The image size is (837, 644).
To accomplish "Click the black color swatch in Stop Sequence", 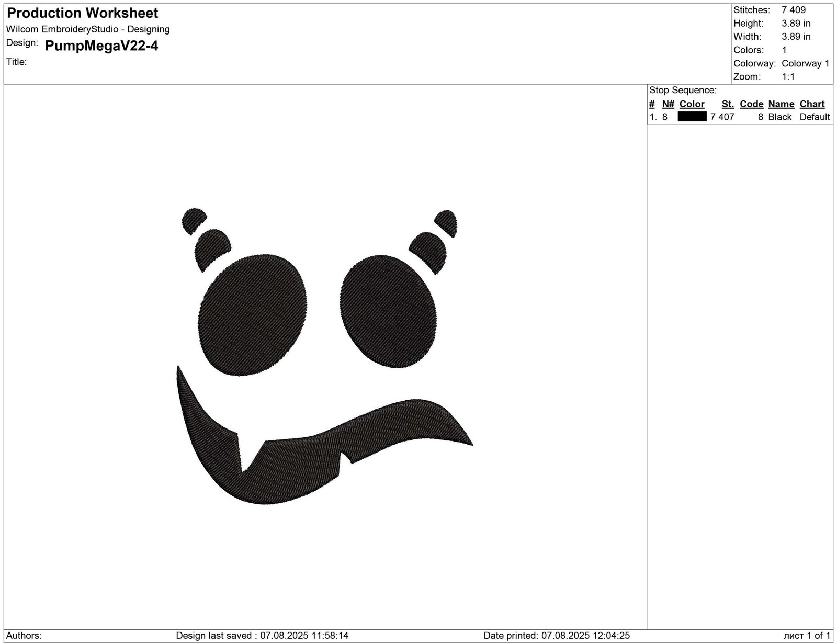I will [692, 117].
